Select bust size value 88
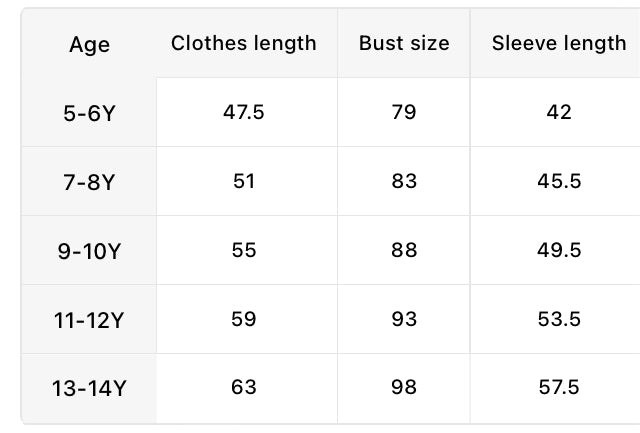640x433 pixels. click(x=404, y=250)
